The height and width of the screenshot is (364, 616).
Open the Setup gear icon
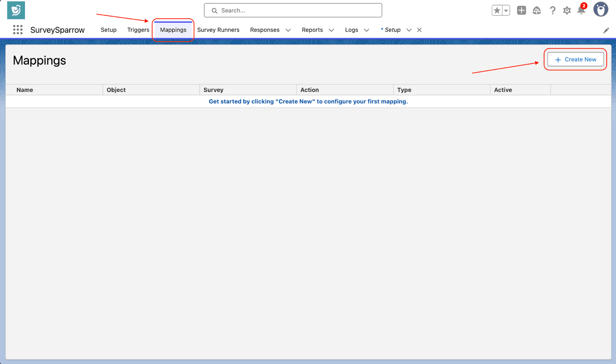(x=567, y=11)
